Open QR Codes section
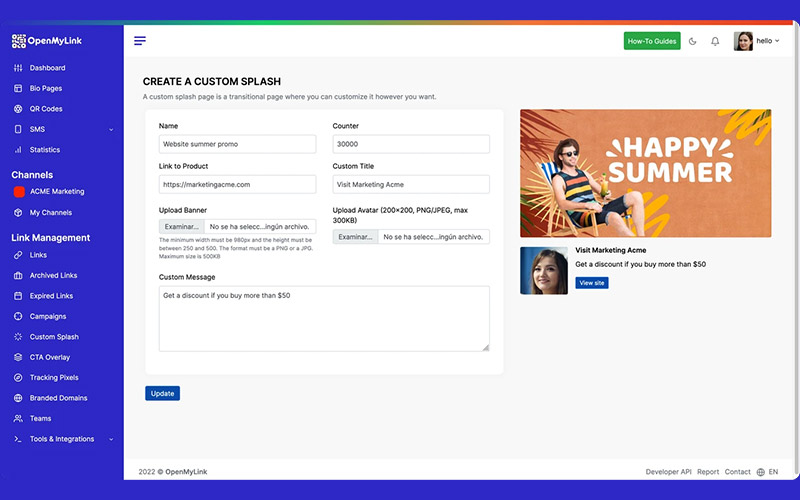This screenshot has width=800, height=500. click(x=46, y=109)
